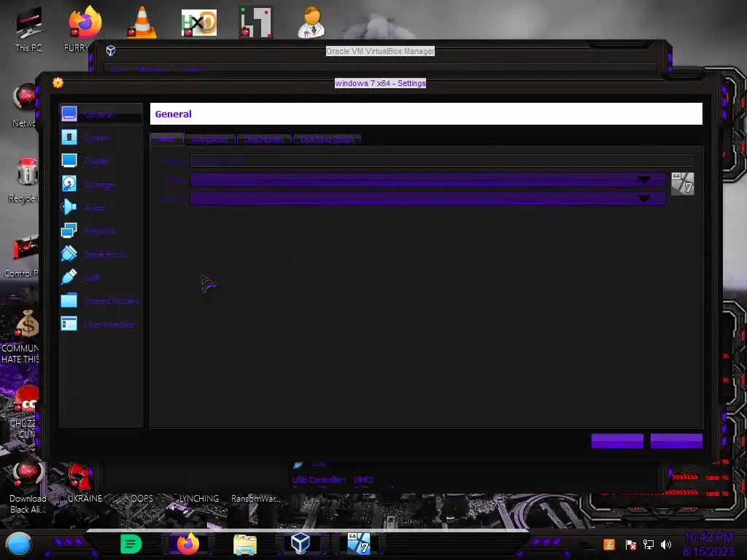Viewport: 747px width, 560px height.
Task: Open network status tray icon
Action: pos(649,544)
